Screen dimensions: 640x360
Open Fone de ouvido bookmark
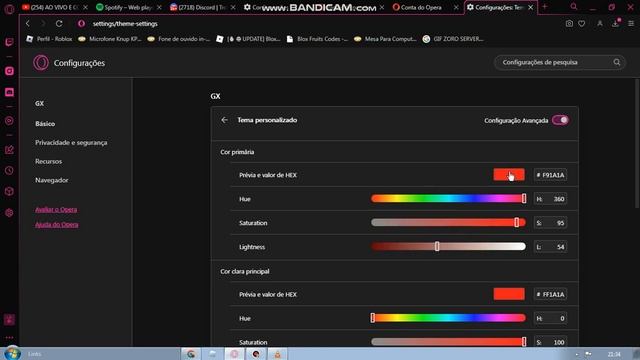click(178, 39)
